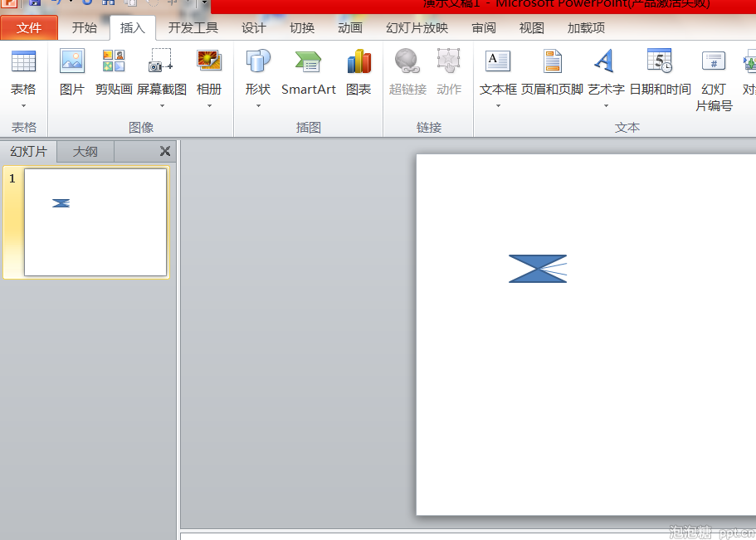Viewport: 756px width, 540px height.
Task: Click the Header and Footer (页眉和页脚) icon
Action: (552, 62)
